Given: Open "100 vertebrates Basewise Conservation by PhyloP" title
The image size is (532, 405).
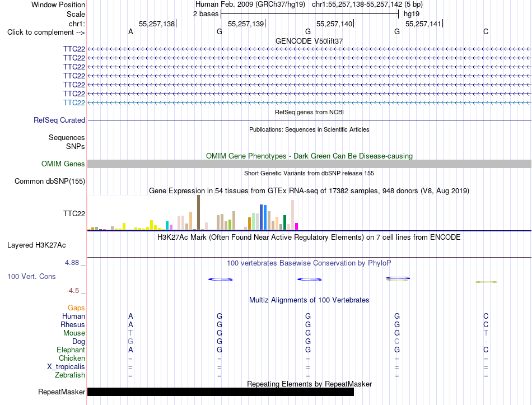Looking at the screenshot, I should coord(309,263).
